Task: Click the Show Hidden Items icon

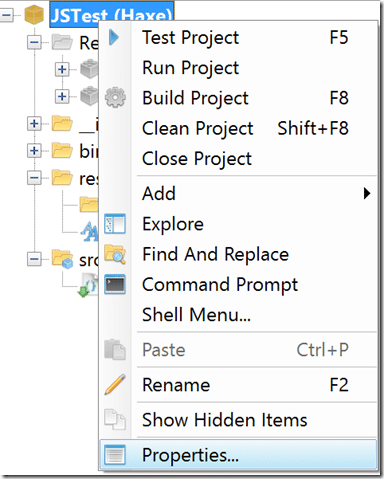Action: pyautogui.click(x=115, y=420)
